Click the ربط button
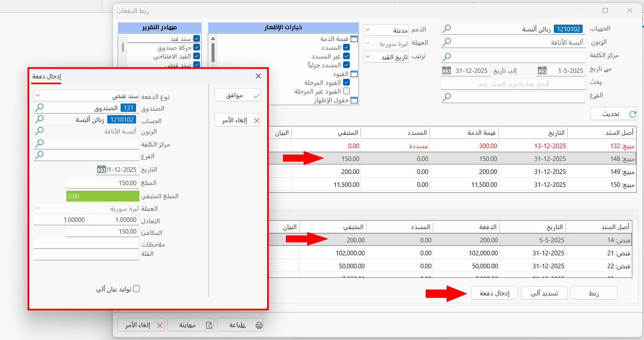This screenshot has height=340, width=644. tap(593, 293)
